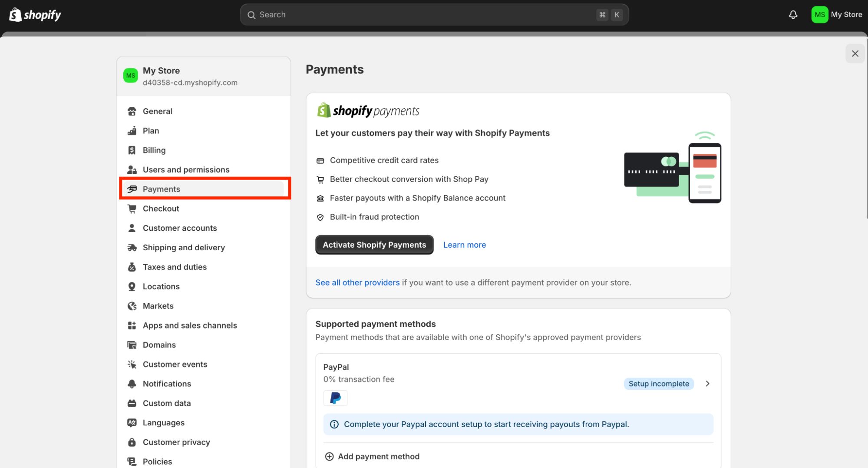
Task: Click the Customer privacy lock icon
Action: [x=132, y=442]
